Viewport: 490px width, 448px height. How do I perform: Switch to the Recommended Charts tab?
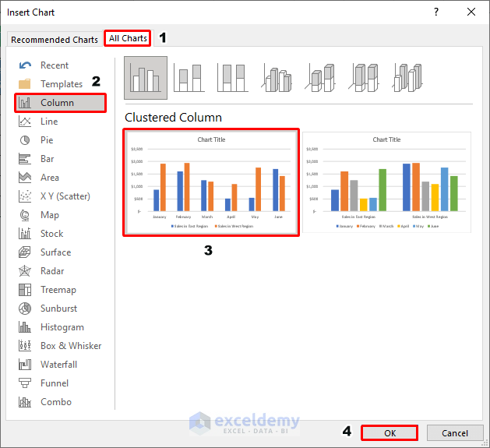pyautogui.click(x=55, y=40)
